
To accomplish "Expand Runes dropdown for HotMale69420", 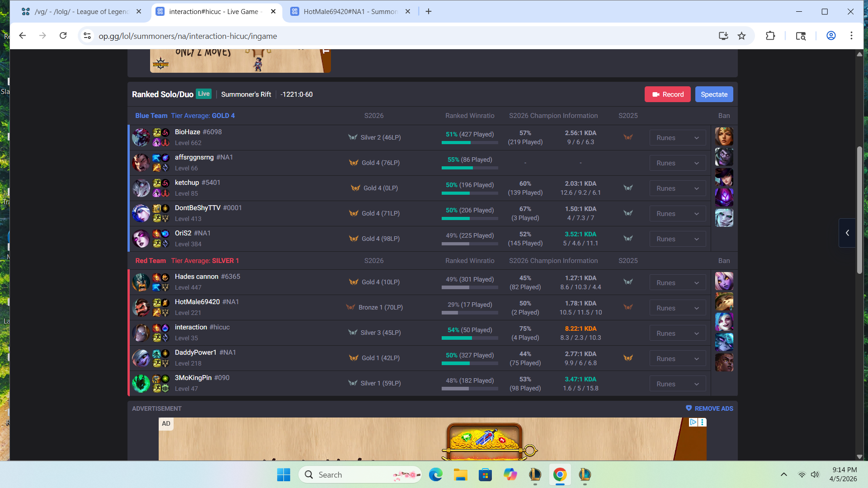I will pyautogui.click(x=677, y=308).
